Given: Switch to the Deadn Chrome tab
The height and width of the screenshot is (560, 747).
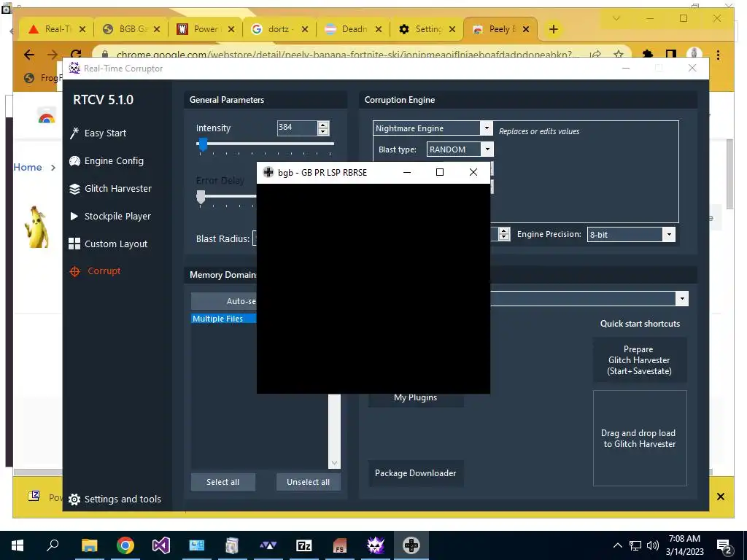Looking at the screenshot, I should (354, 29).
